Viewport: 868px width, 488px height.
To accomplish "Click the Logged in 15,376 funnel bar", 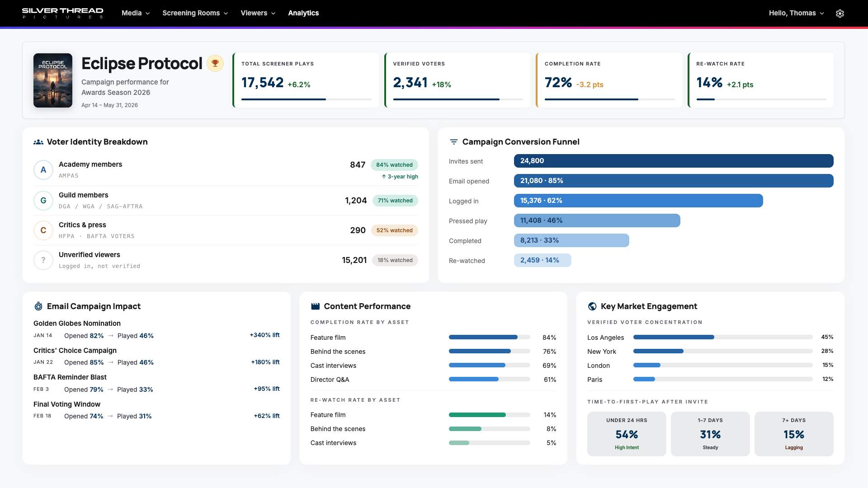I will [x=638, y=201].
